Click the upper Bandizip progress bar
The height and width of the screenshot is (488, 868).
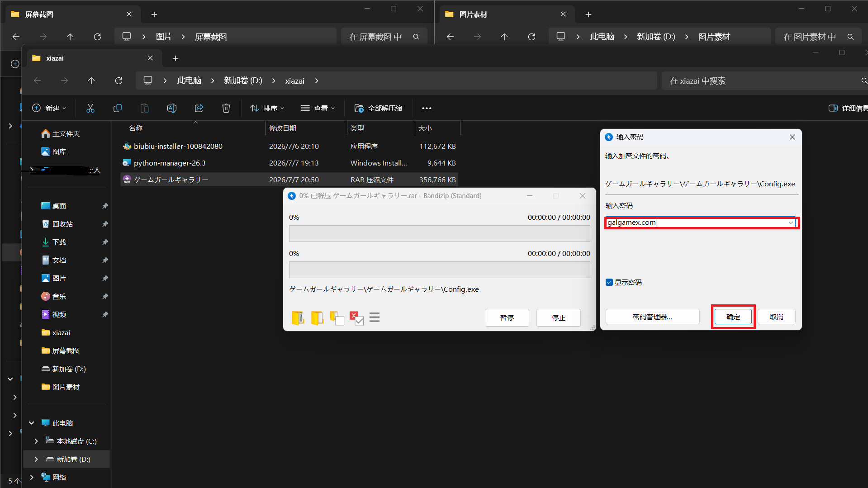(x=439, y=233)
